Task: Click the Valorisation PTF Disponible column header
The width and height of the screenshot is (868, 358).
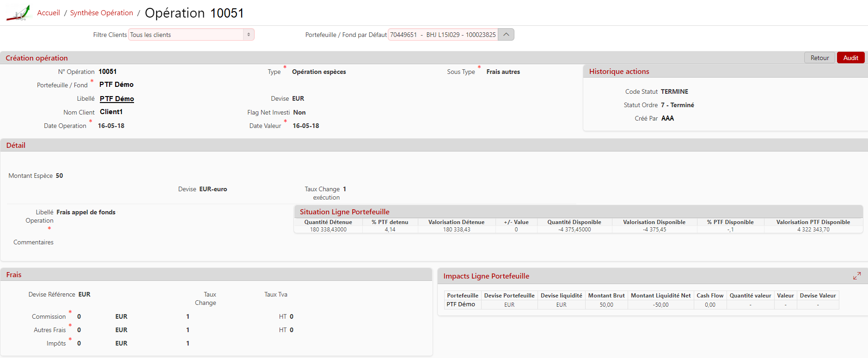Action: [x=813, y=222]
